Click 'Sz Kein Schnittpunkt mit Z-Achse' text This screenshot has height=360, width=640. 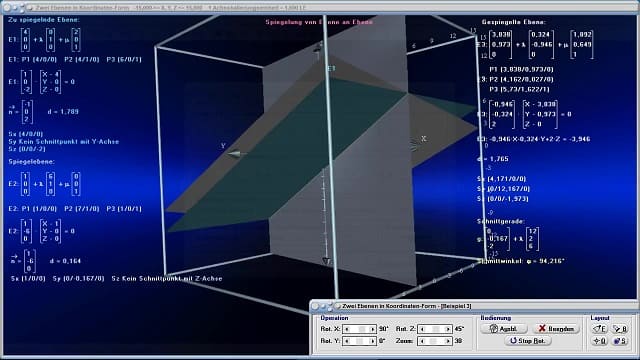click(x=167, y=279)
